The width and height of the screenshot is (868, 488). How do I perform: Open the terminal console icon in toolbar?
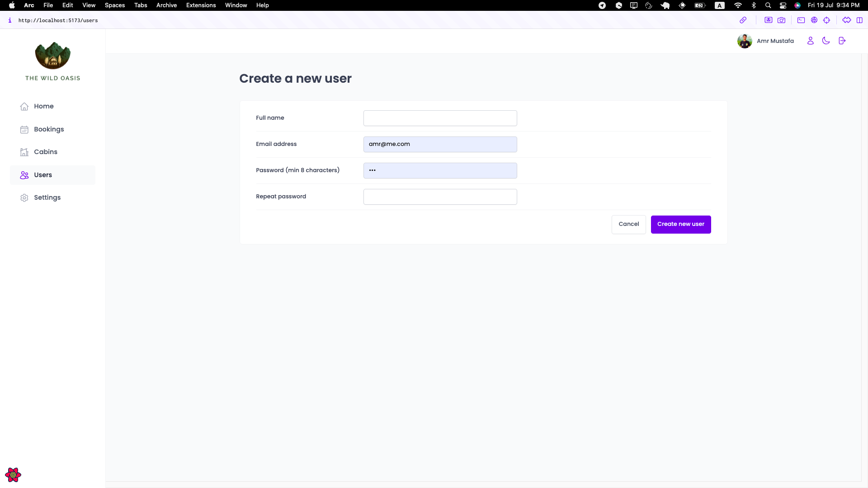coord(801,20)
